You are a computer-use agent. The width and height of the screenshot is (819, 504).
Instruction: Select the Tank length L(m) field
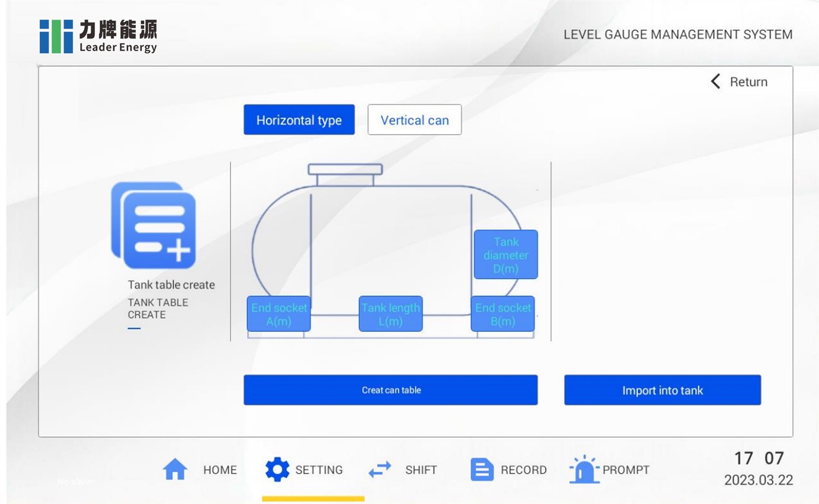pos(391,314)
